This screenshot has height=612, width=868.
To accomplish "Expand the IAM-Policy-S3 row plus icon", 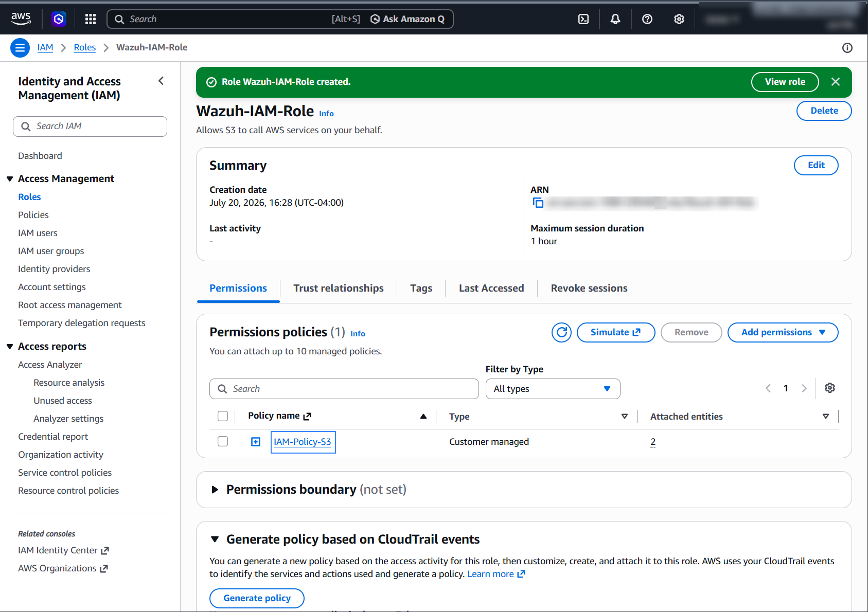I will [x=256, y=442].
